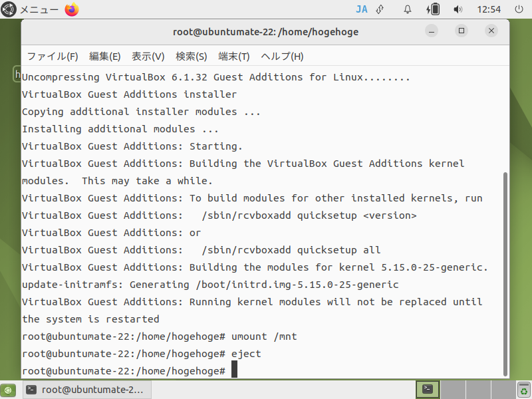This screenshot has height=399, width=532.
Task: Open the 端末 menu
Action: (233, 57)
